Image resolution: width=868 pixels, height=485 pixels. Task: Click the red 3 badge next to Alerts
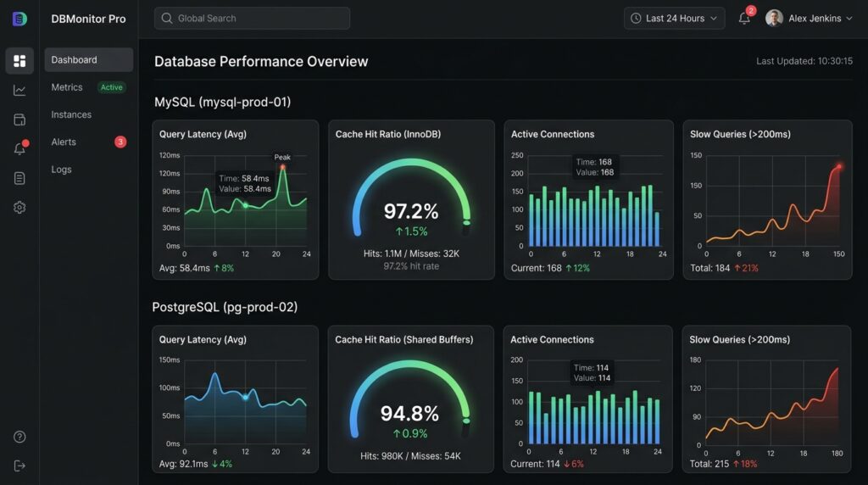click(x=120, y=142)
